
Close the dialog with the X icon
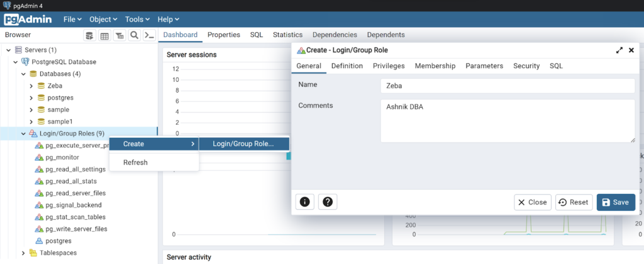tap(631, 50)
